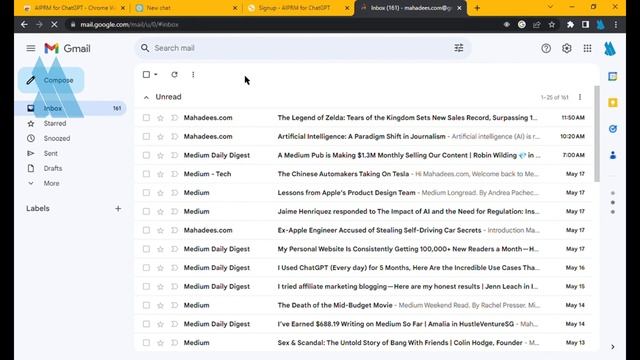Star the Sex & Scandal Bang With Friends email
Viewport: 640px width, 360px height.
point(160,343)
